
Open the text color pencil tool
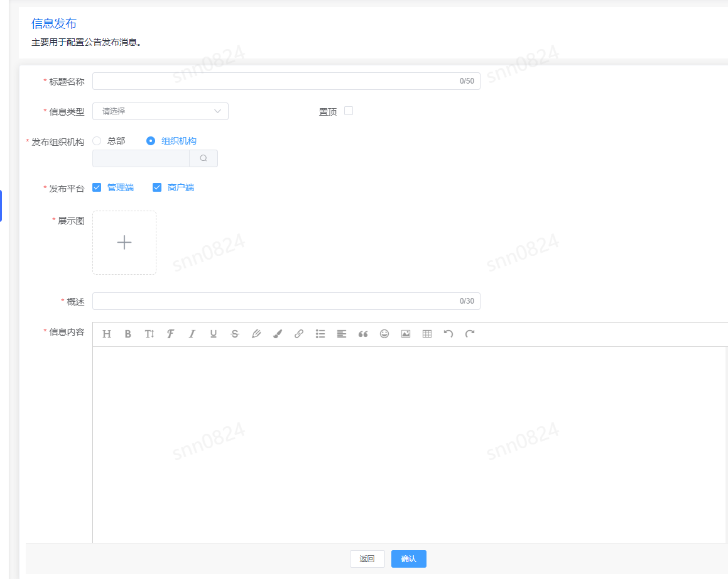click(x=256, y=334)
